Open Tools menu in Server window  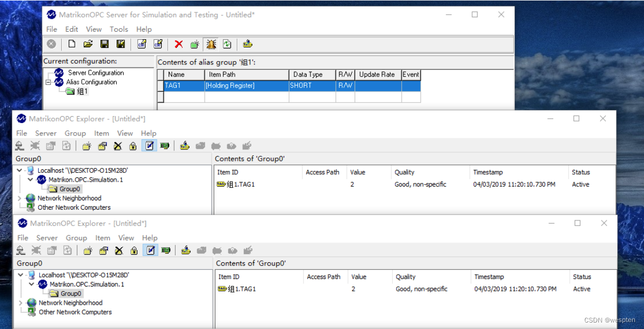[119, 29]
